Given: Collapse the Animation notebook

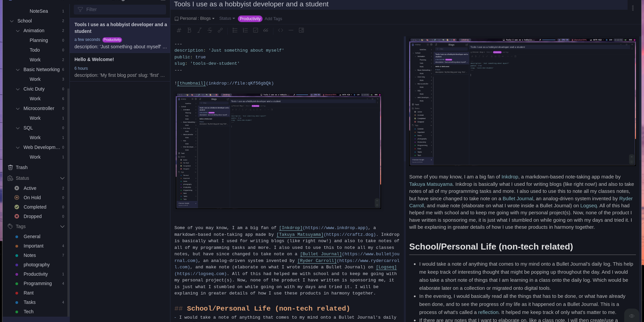Looking at the screenshot, I should (18, 31).
